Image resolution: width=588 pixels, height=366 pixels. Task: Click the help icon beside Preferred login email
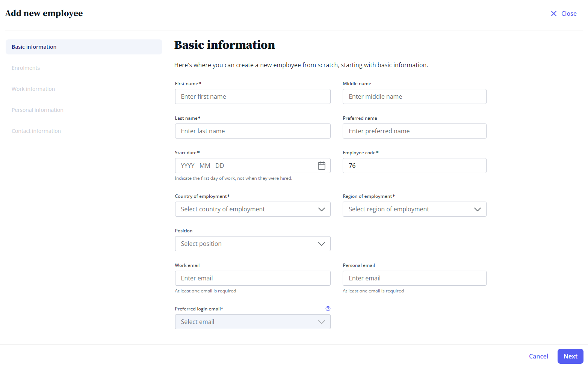pos(328,309)
